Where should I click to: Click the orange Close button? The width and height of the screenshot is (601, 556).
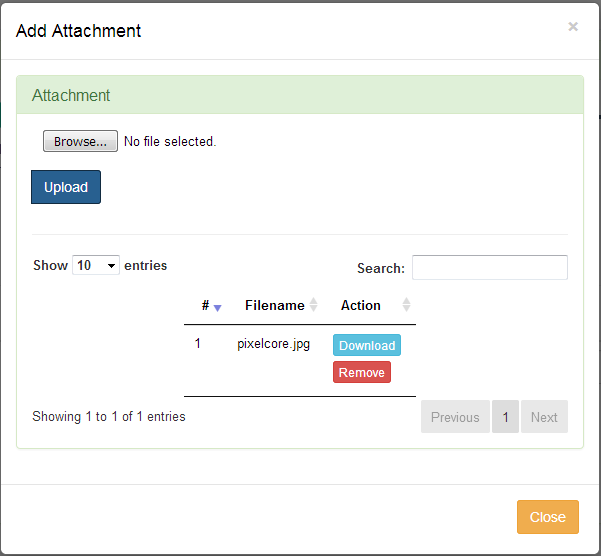pos(548,517)
